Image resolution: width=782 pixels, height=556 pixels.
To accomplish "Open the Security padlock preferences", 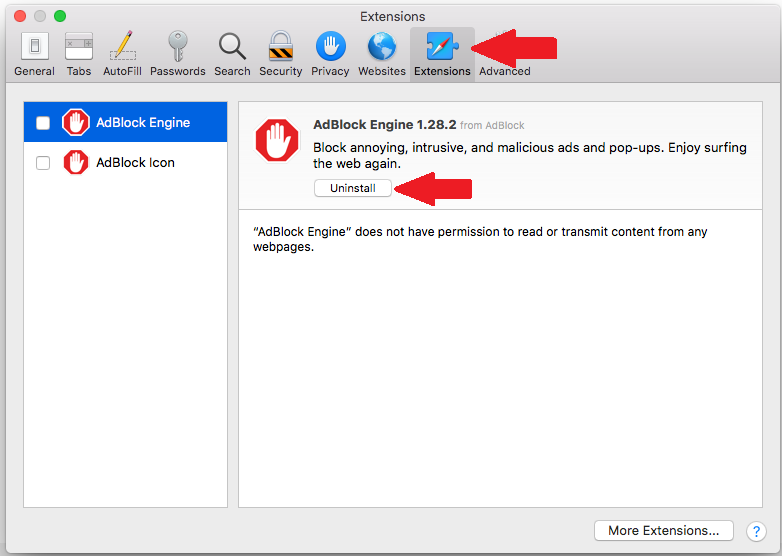I will pos(281,54).
